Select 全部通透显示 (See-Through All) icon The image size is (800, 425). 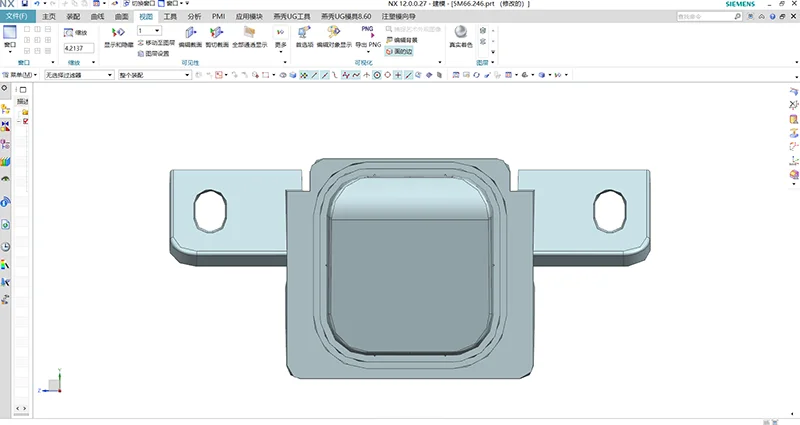250,33
